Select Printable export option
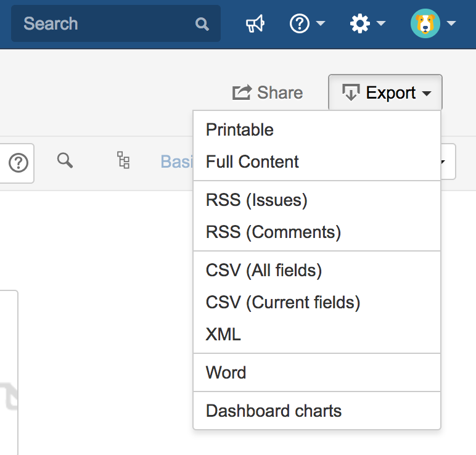 pyautogui.click(x=240, y=130)
